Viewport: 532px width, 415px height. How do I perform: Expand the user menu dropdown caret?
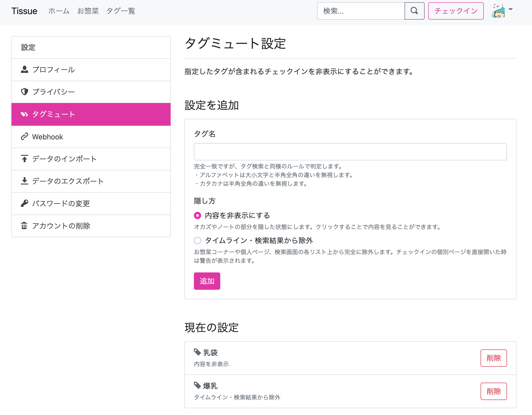click(511, 10)
